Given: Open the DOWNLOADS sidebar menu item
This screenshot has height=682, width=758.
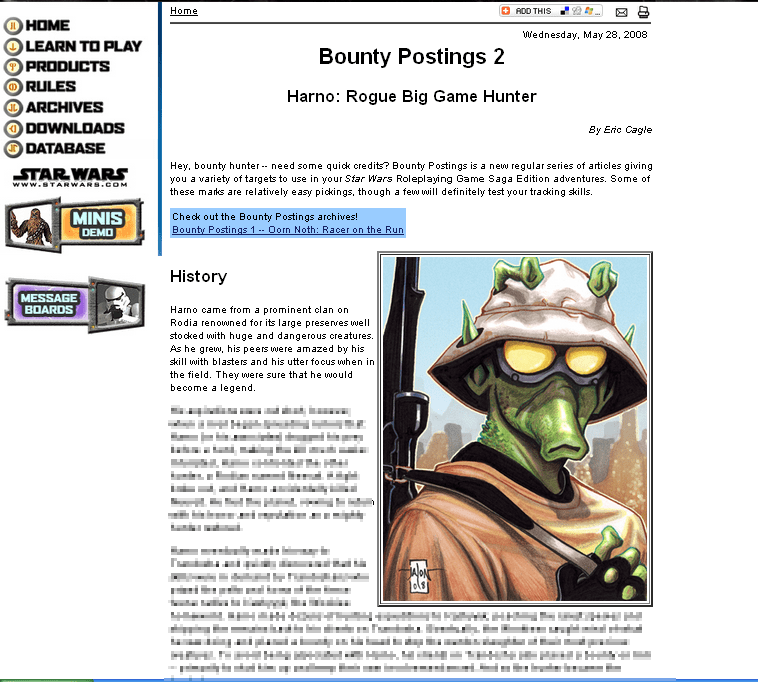Looking at the screenshot, I should (75, 128).
